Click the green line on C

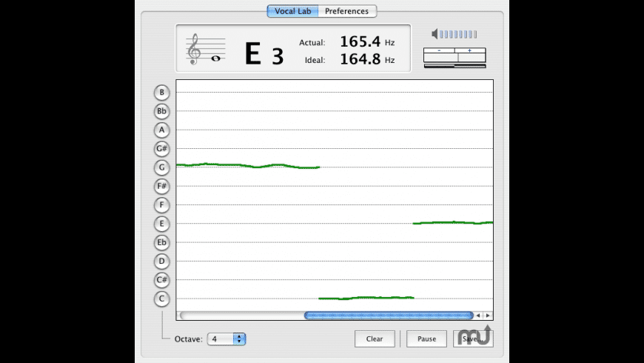click(x=366, y=298)
